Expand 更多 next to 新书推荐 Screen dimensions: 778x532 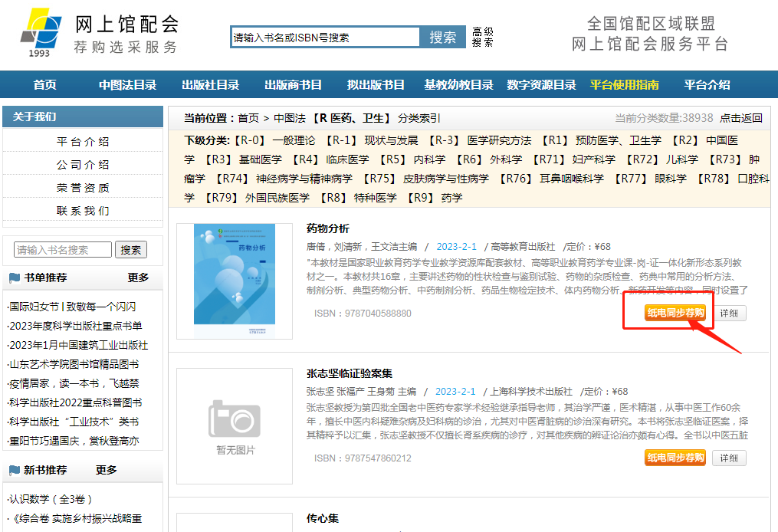[107, 470]
